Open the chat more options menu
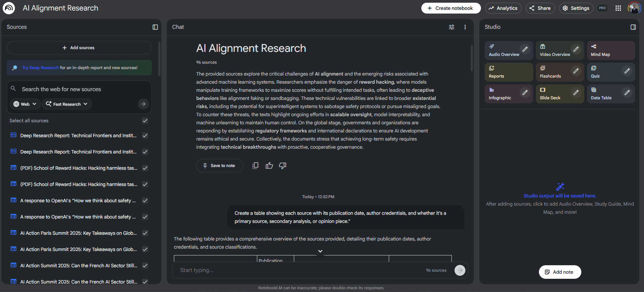Screen dimensions: 644x292 (465, 27)
